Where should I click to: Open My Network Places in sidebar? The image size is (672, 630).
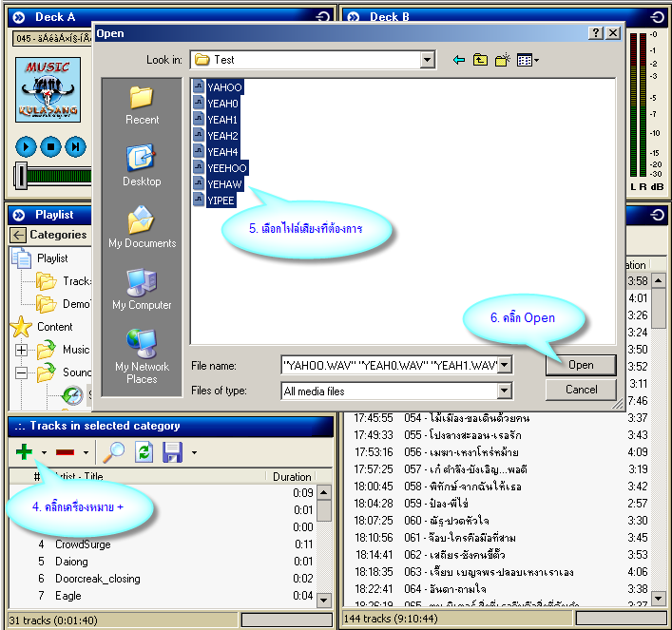pyautogui.click(x=142, y=356)
